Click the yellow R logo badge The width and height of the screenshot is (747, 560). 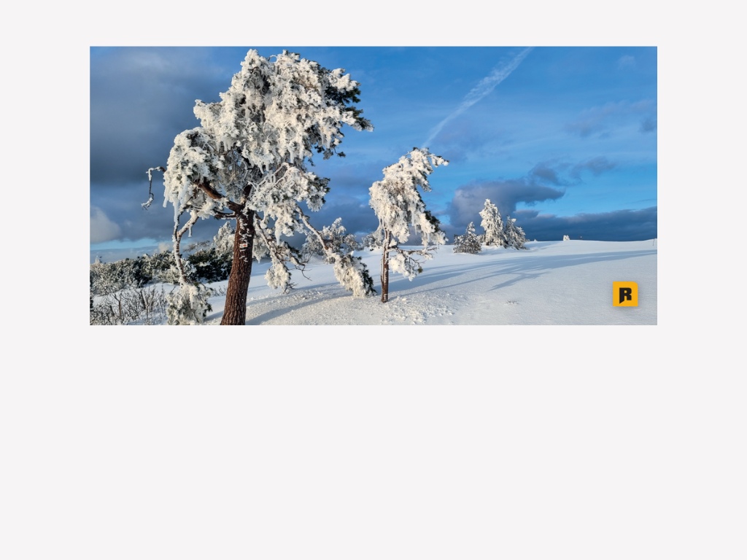point(625,294)
